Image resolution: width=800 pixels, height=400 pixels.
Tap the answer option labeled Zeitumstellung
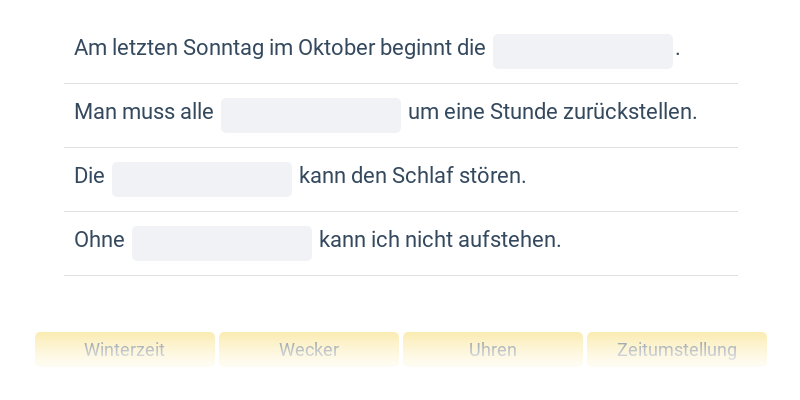677,350
